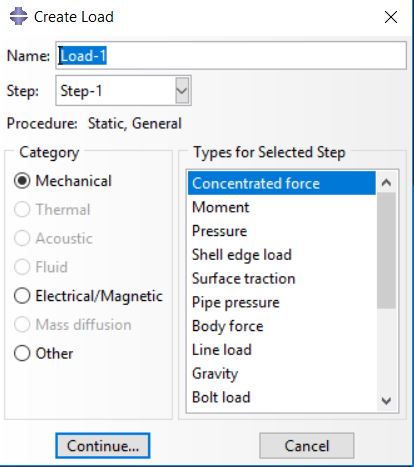The width and height of the screenshot is (414, 467).
Task: Click the Abaqus icon in title bar
Action: coord(18,16)
